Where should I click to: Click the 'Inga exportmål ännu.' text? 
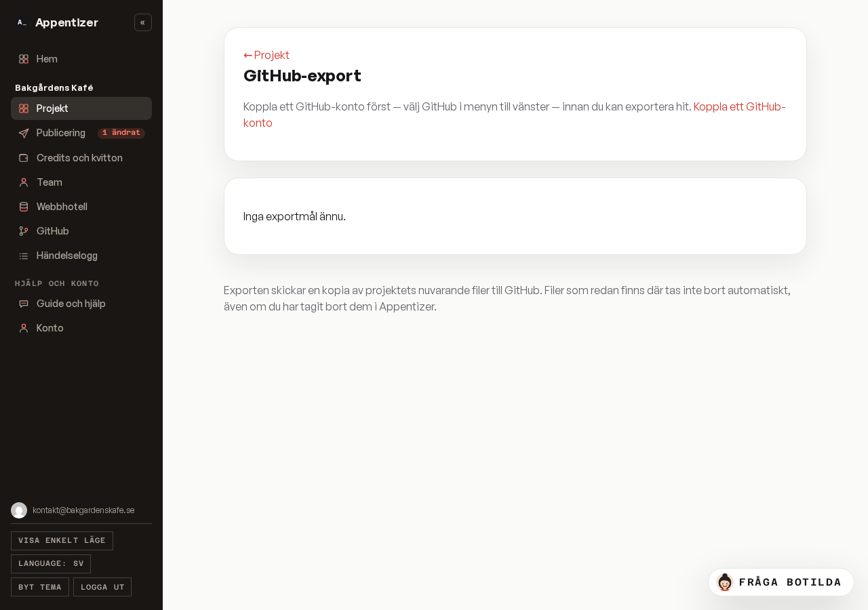coord(294,216)
